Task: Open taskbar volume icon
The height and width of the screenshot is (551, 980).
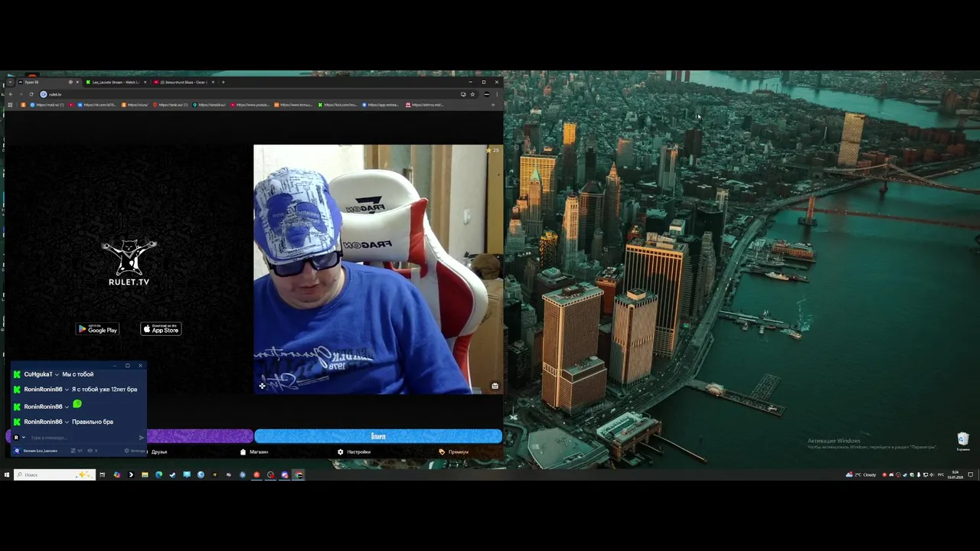Action: click(x=933, y=474)
